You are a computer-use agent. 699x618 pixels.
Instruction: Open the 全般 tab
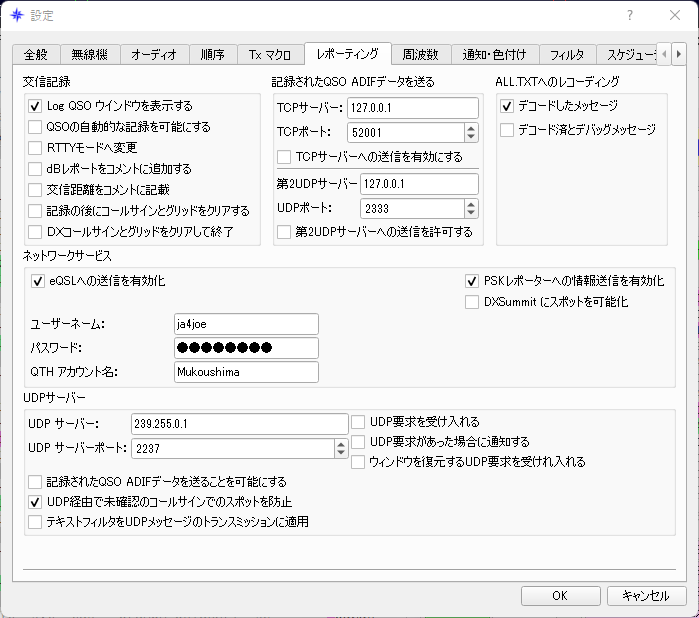click(36, 55)
